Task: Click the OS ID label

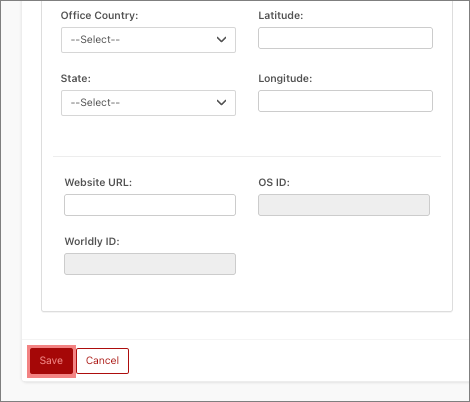Action: (274, 183)
